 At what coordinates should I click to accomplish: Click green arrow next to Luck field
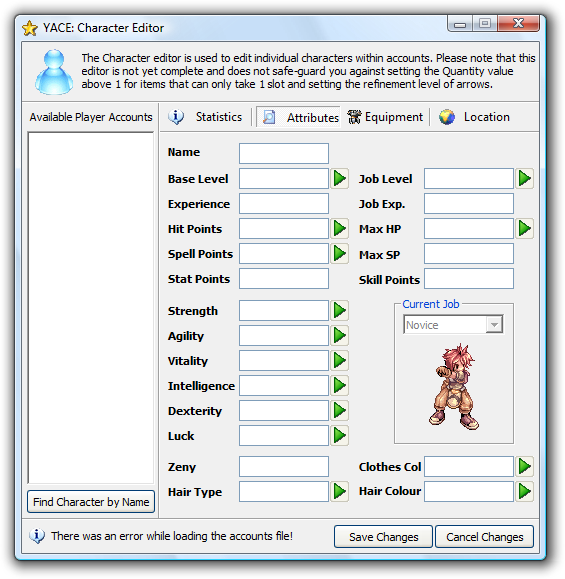pyautogui.click(x=339, y=436)
